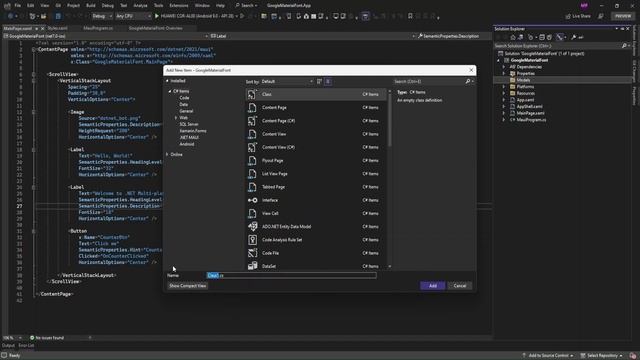640x360 pixels.
Task: Select the Content Page template
Action: point(316,108)
